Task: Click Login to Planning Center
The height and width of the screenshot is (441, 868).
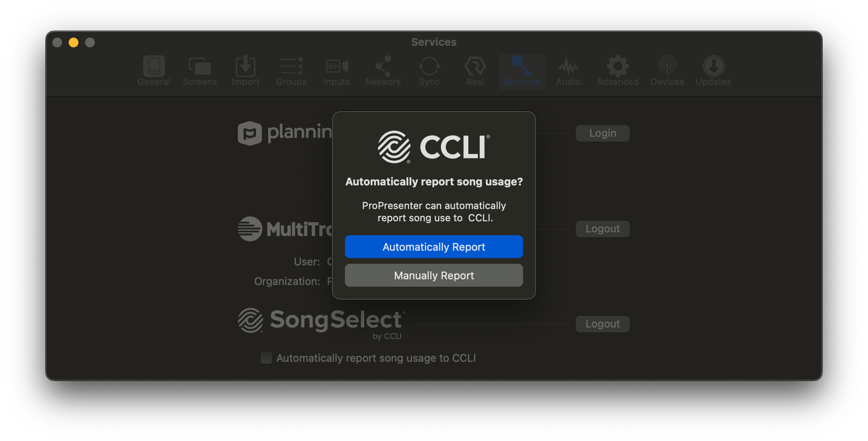Action: click(x=602, y=133)
